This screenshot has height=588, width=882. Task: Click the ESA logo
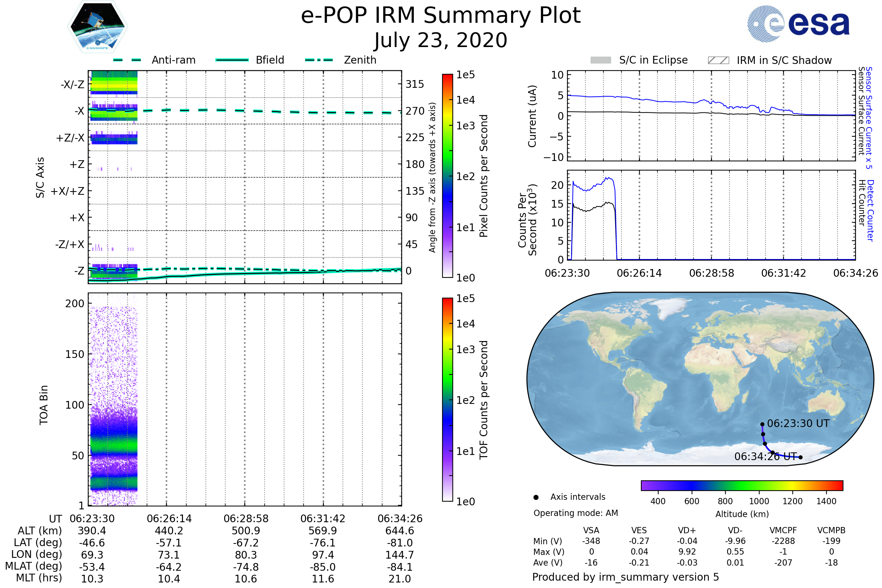tap(798, 24)
